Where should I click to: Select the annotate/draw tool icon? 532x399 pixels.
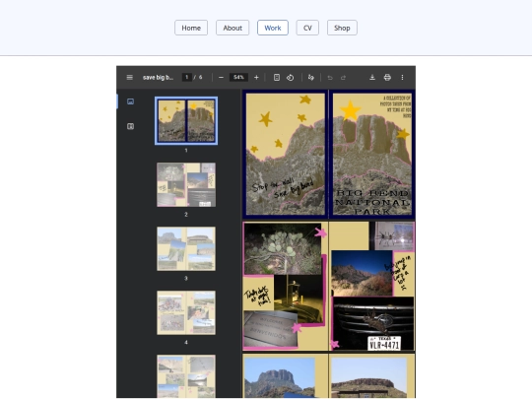tap(311, 78)
